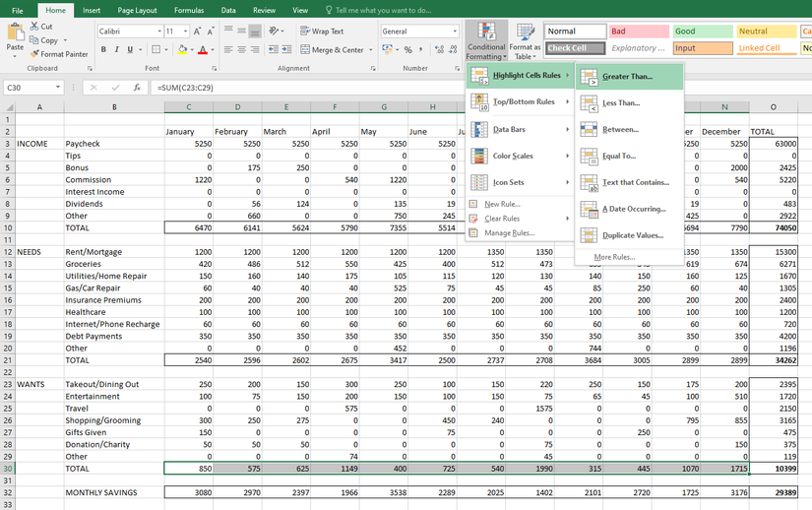This screenshot has height=510, width=812.
Task: Click the Cut scissors icon
Action: pyautogui.click(x=34, y=27)
